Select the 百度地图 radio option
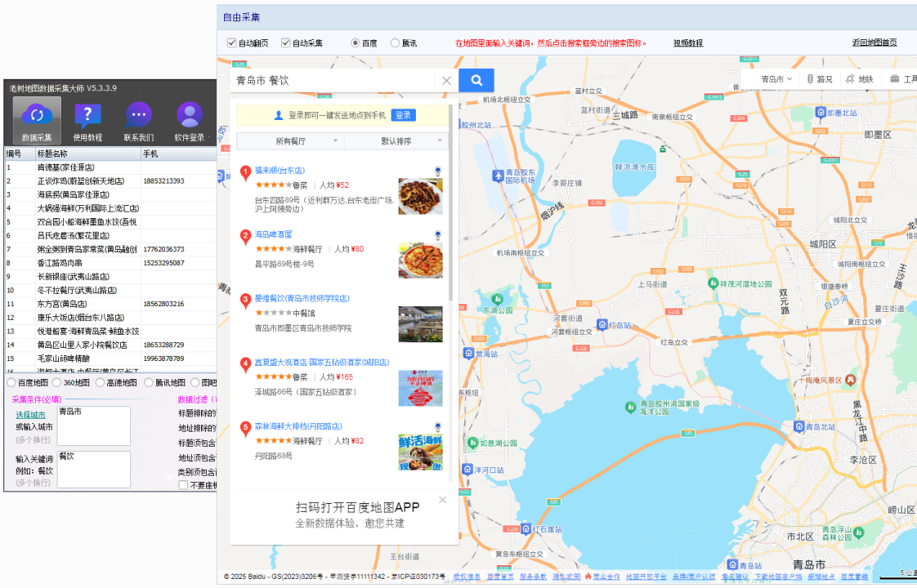Image resolution: width=917 pixels, height=588 pixels. (11, 382)
